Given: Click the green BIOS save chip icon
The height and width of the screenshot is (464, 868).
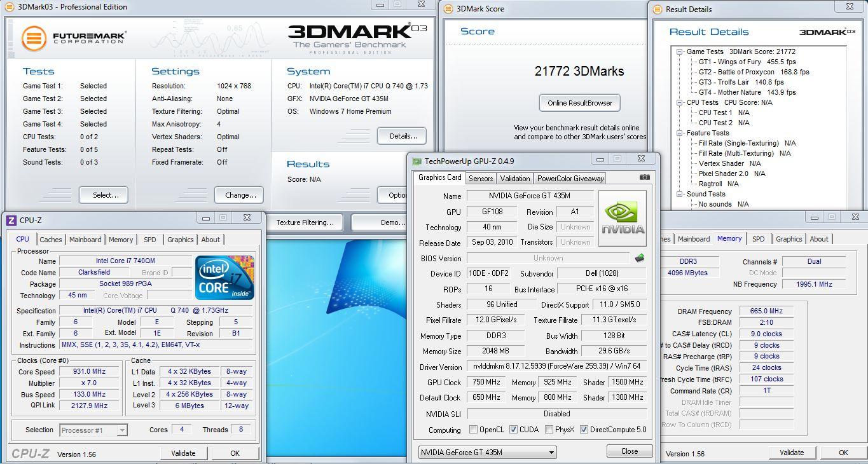Looking at the screenshot, I should pos(640,258).
